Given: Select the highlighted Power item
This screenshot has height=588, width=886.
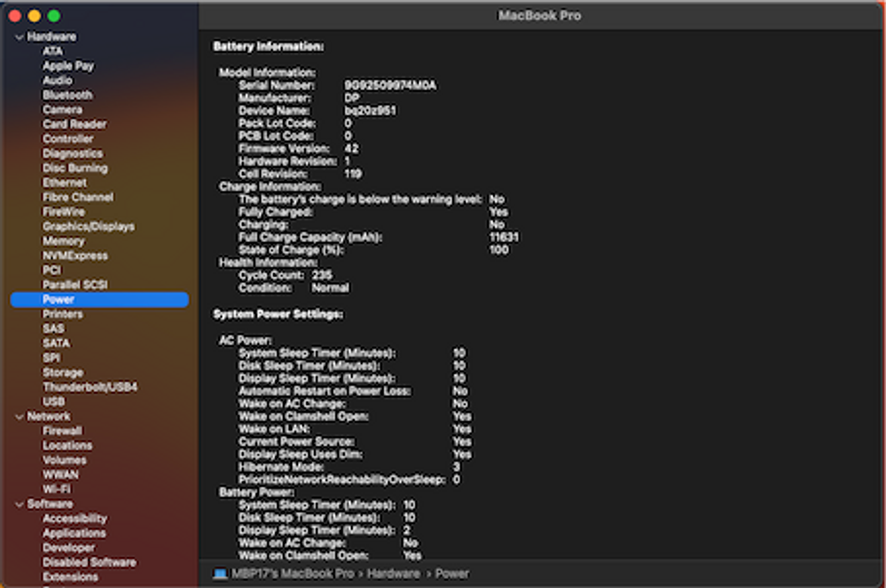Looking at the screenshot, I should [58, 299].
